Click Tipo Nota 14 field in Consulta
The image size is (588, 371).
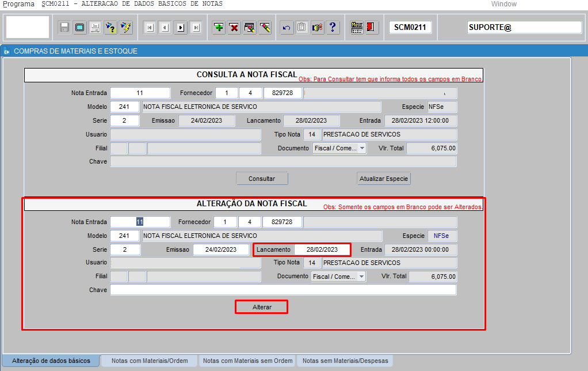[x=312, y=134]
